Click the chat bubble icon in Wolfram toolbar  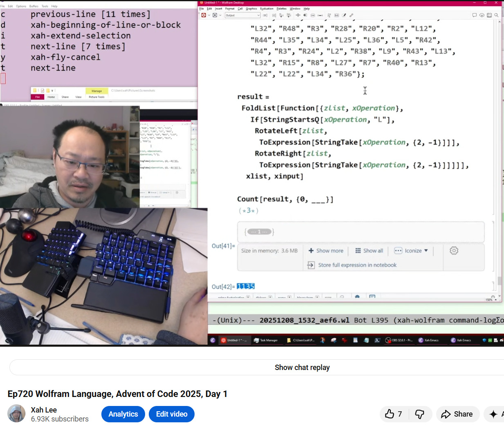pyautogui.click(x=474, y=15)
